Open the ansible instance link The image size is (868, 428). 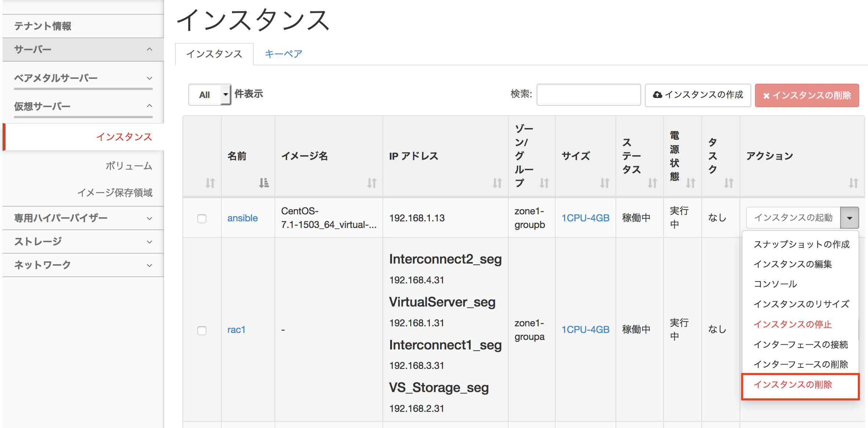(242, 218)
